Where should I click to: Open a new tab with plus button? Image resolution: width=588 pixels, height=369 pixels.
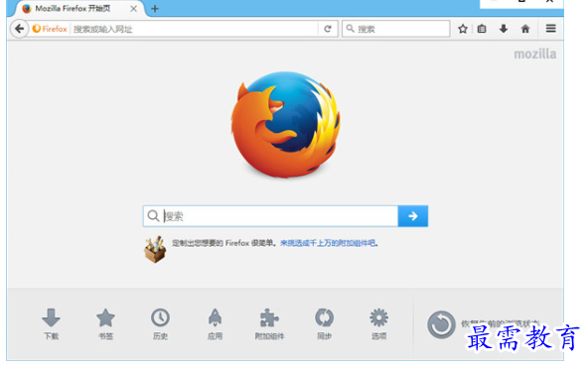point(155,9)
